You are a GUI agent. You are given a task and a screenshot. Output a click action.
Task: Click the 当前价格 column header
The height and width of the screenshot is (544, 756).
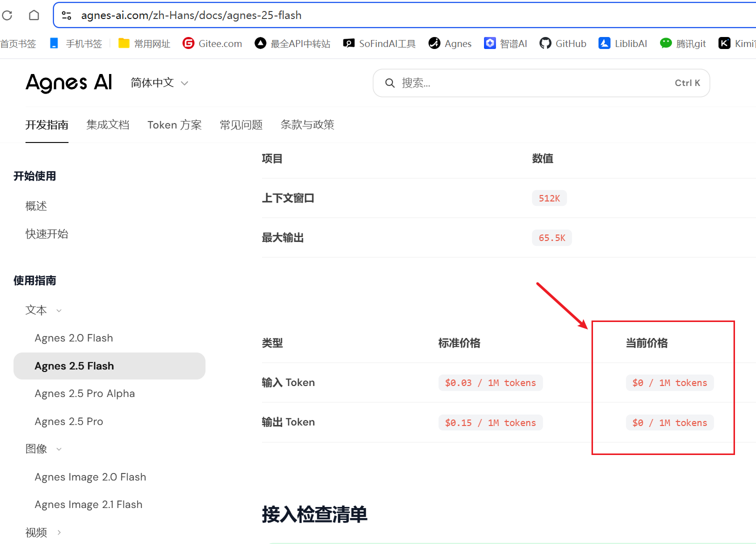click(647, 343)
